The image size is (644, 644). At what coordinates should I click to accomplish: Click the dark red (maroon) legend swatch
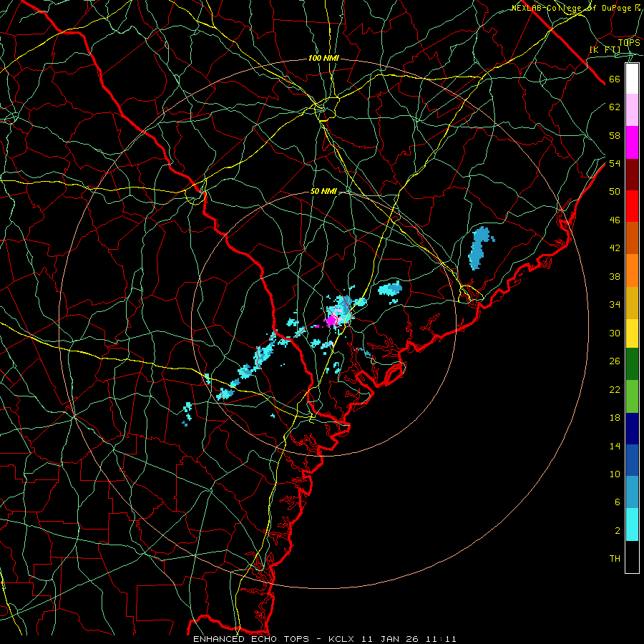pyautogui.click(x=632, y=175)
